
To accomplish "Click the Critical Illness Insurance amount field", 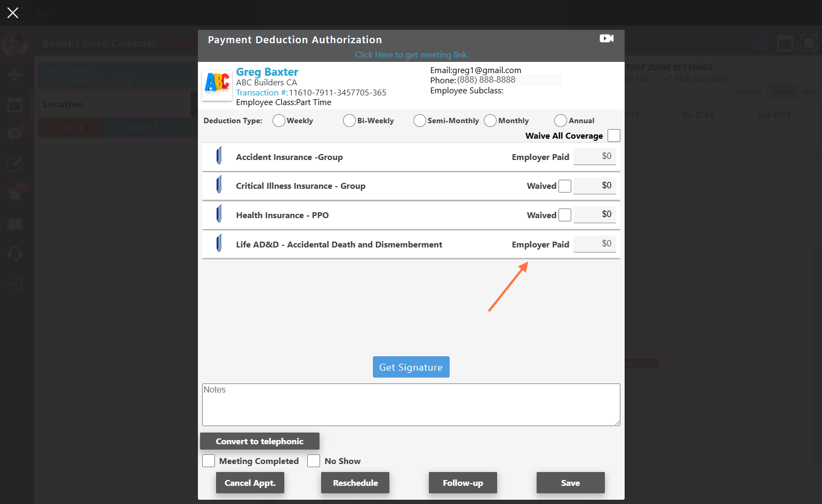I will (x=595, y=185).
